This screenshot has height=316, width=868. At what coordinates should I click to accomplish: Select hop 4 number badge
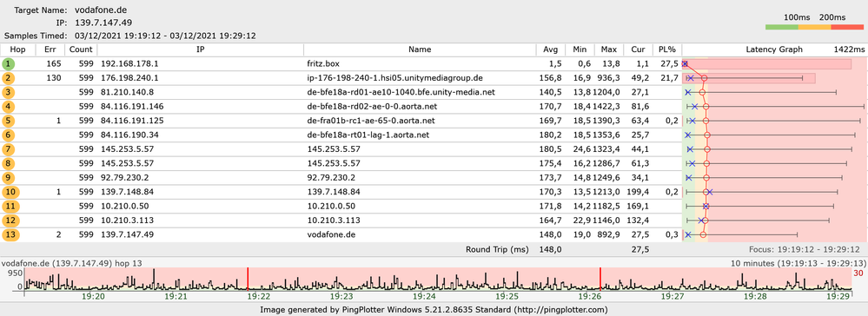[8, 106]
